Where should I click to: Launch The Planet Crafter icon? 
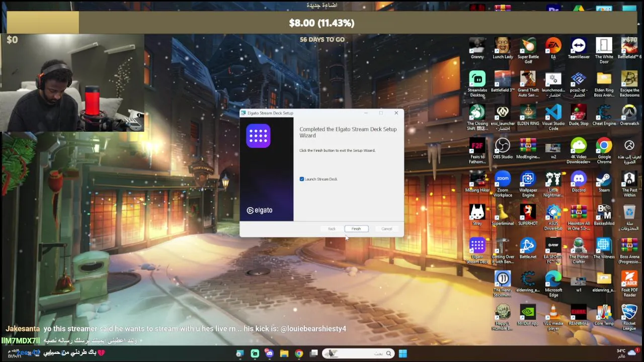(579, 250)
